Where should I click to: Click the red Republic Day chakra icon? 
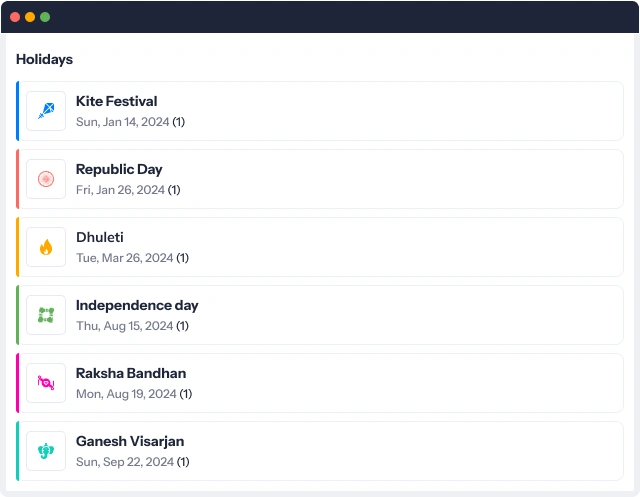click(x=46, y=179)
